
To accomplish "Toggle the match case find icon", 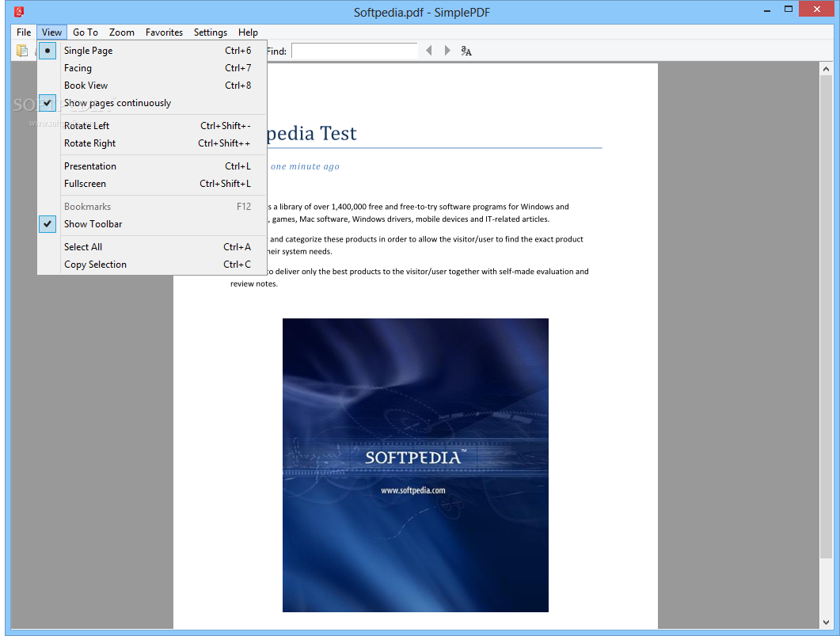I will 466,51.
